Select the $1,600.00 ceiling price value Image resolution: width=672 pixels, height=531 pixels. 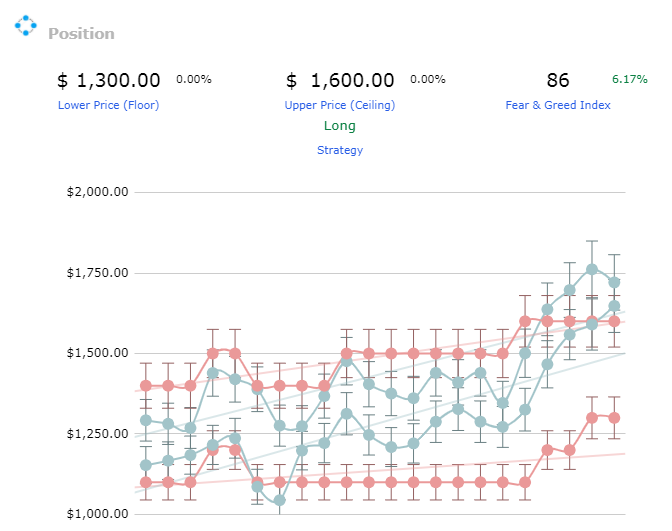tap(340, 81)
